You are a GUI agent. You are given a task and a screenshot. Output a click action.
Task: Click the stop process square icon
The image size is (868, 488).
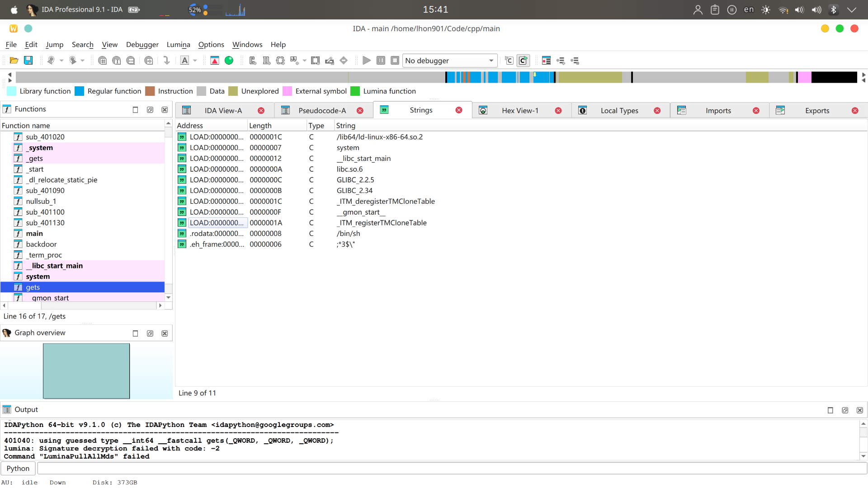(x=395, y=61)
